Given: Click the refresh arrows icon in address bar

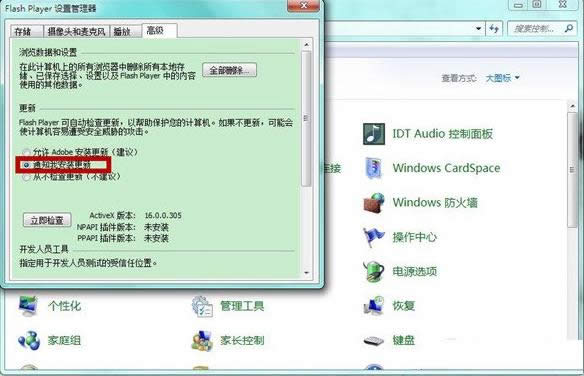Looking at the screenshot, I should [494, 28].
